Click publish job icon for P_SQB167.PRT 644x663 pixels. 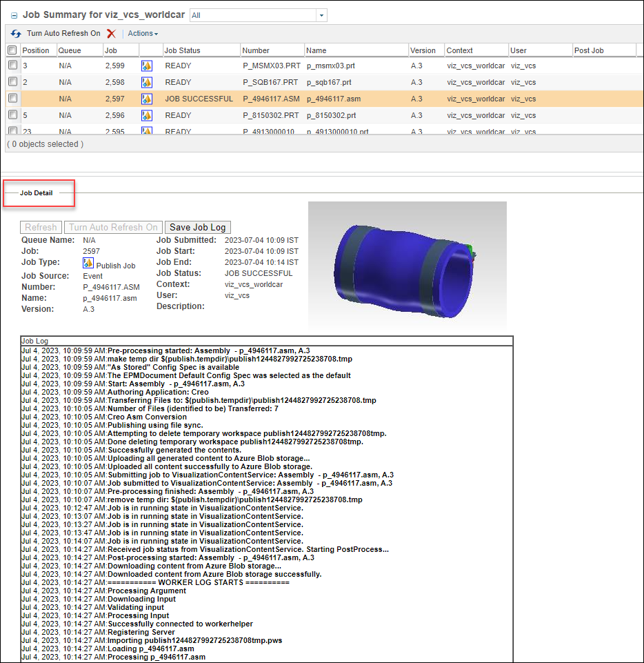coord(147,83)
